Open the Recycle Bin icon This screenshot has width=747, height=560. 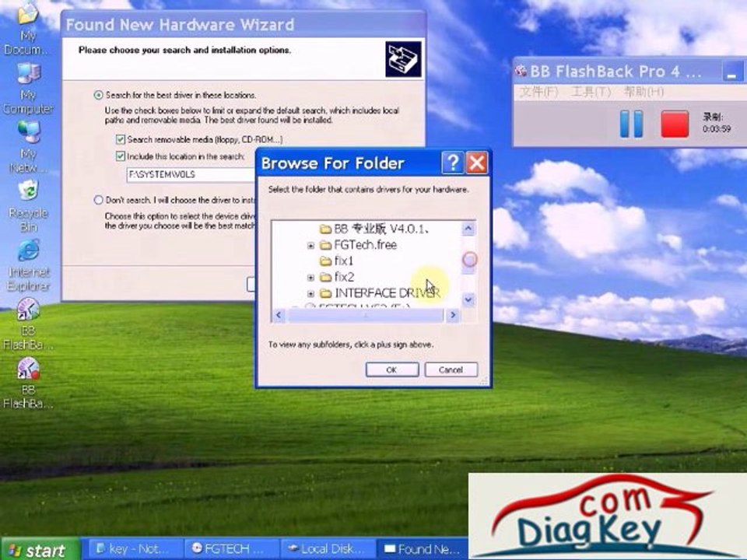point(28,205)
